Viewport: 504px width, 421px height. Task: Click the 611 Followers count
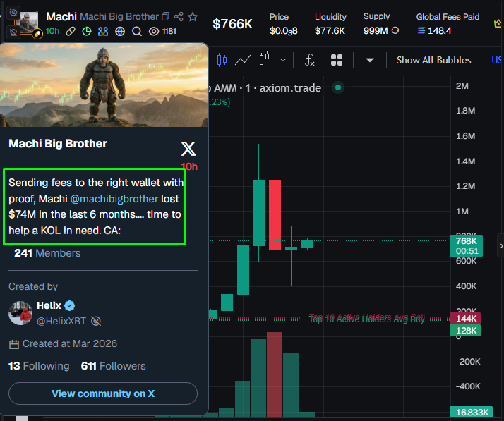tap(113, 366)
